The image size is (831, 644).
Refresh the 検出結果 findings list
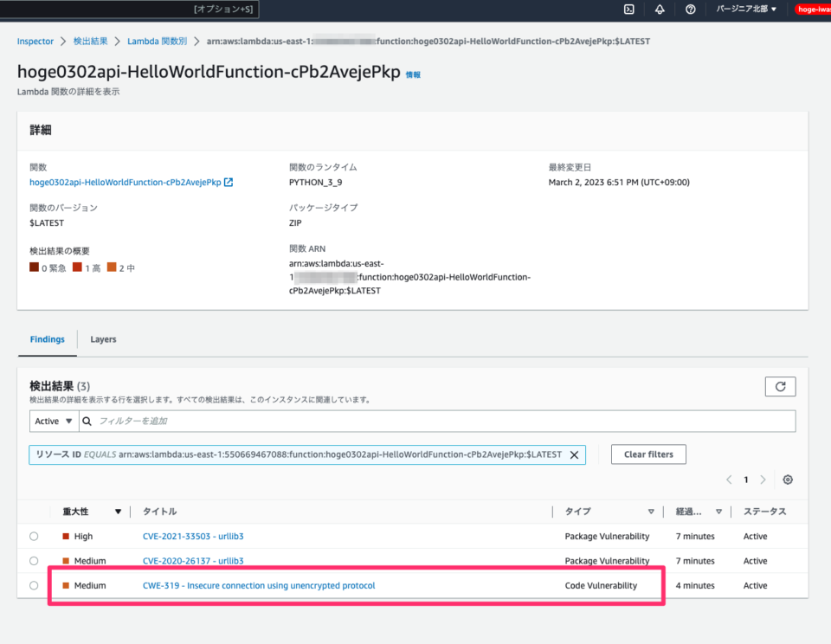pyautogui.click(x=780, y=386)
